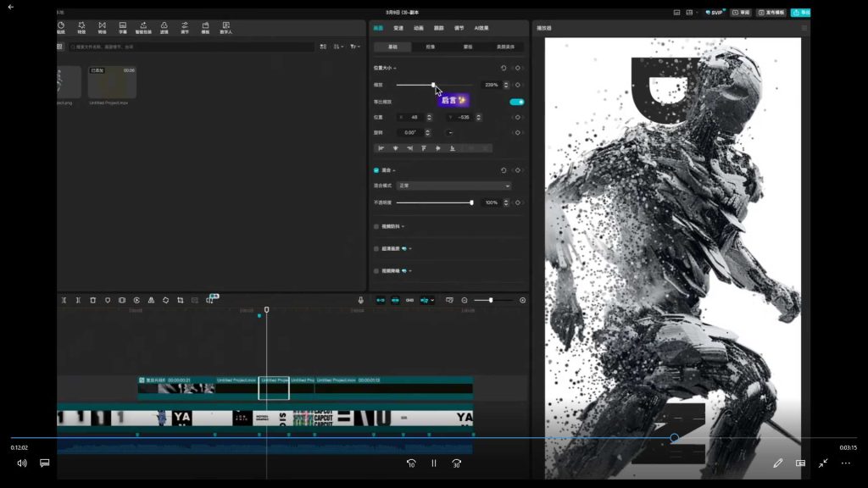The width and height of the screenshot is (868, 488).
Task: Zoom in the timeline with plus icon
Action: click(522, 300)
